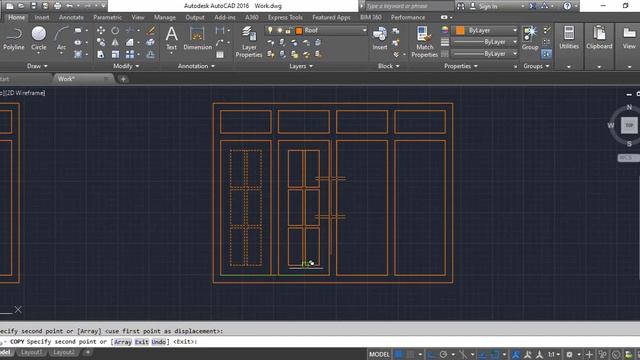Open the linetype ByLayer dropdown
640x360 pixels.
[x=515, y=54]
